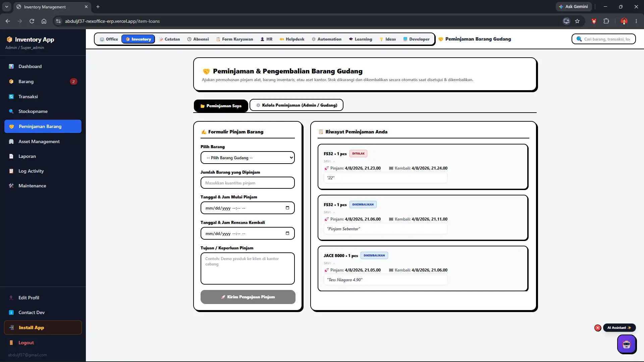
Task: Open the Absensi module tab
Action: click(198, 39)
